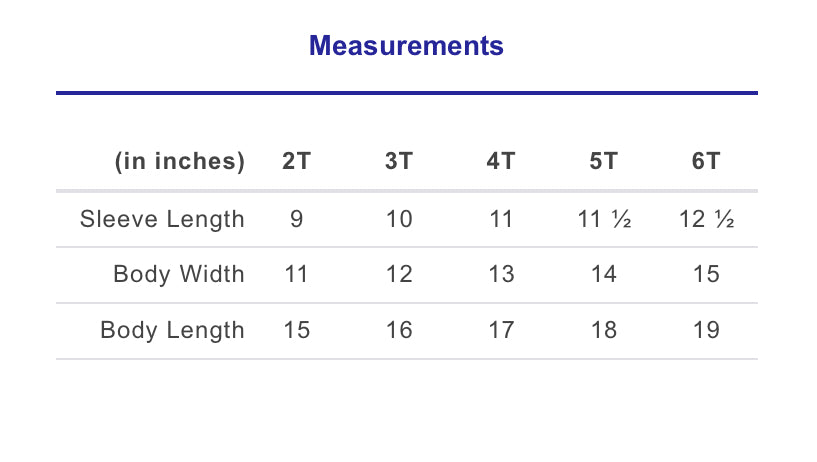Click the 4T Body Length value 17

(x=501, y=331)
